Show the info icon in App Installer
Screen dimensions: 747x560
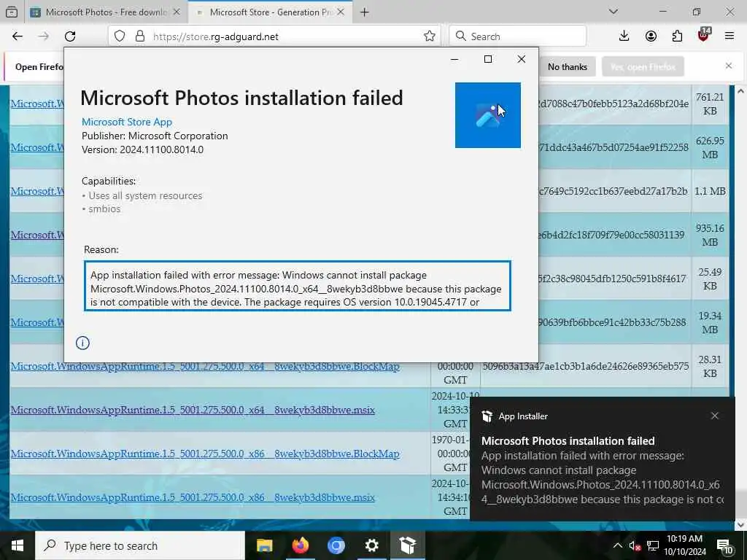point(82,343)
